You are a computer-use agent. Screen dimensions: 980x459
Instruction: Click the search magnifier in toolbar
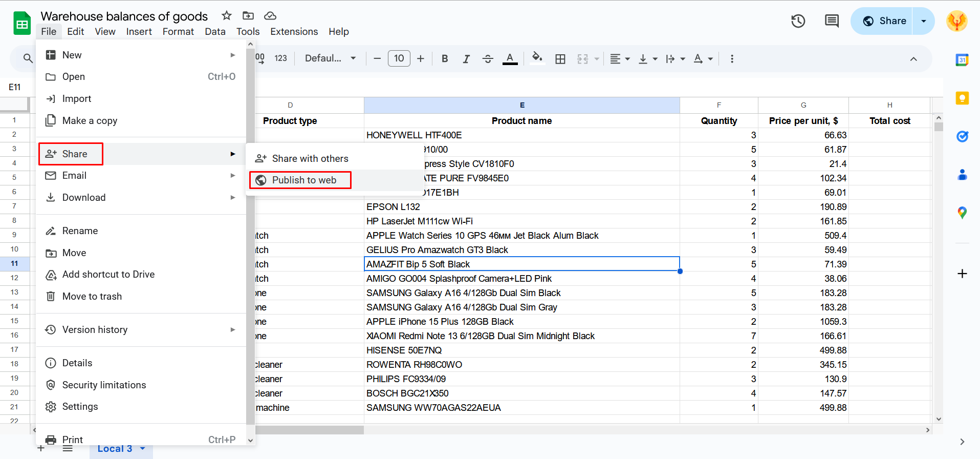[28, 59]
